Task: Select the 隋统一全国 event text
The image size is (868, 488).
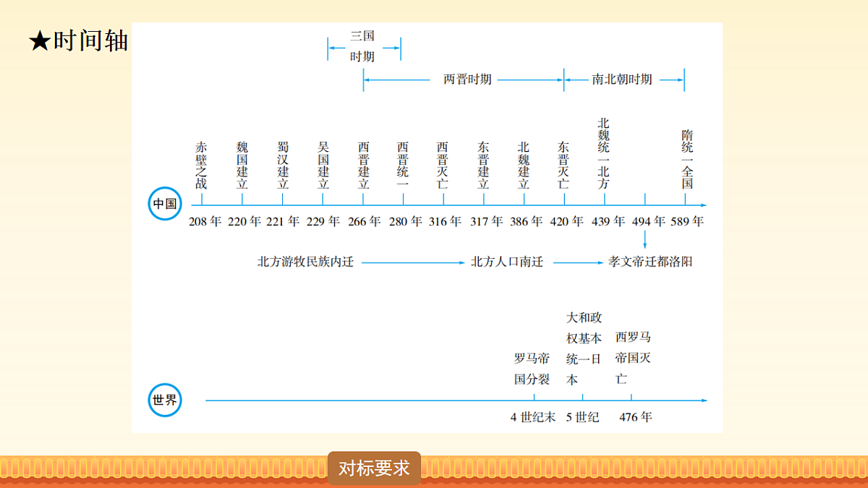Action: (688, 160)
